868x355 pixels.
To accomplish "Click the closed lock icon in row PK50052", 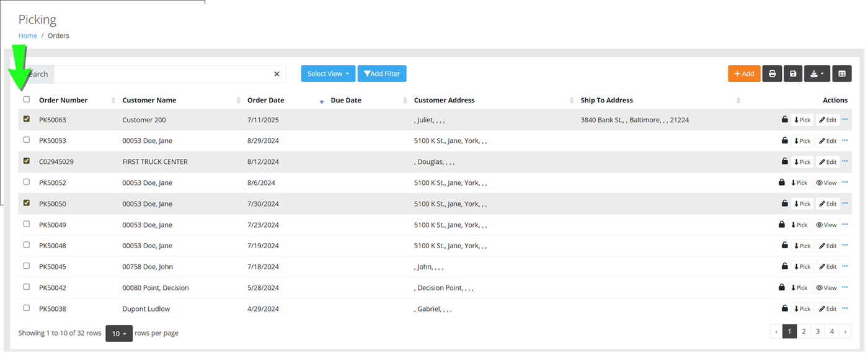I will [781, 182].
